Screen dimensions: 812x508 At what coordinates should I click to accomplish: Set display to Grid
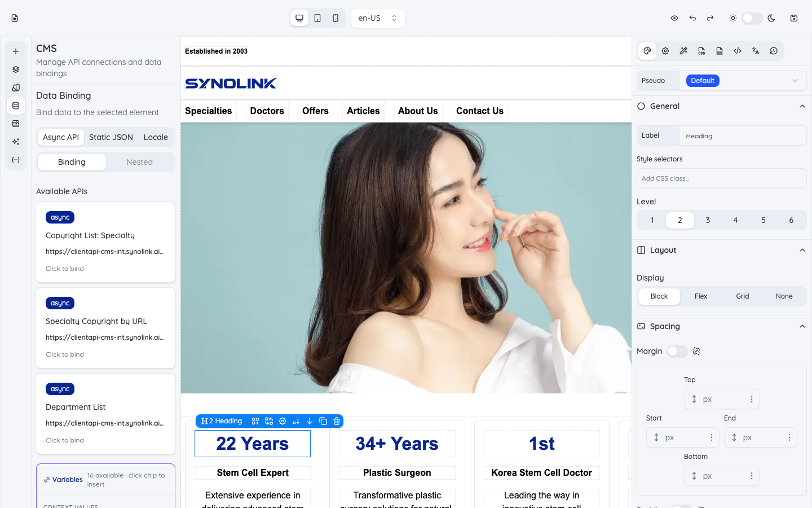pyautogui.click(x=743, y=296)
